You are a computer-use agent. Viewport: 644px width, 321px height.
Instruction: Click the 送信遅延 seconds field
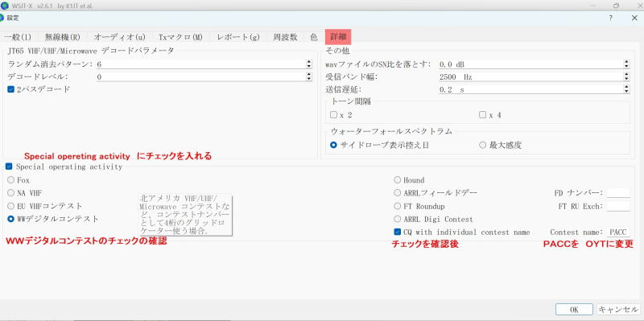[530, 89]
